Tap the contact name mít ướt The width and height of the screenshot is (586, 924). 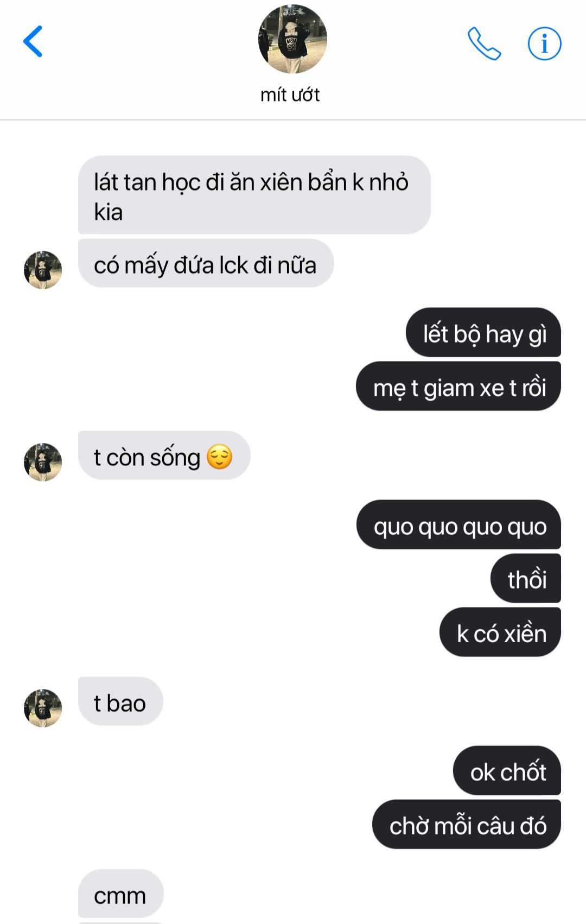coord(290,95)
